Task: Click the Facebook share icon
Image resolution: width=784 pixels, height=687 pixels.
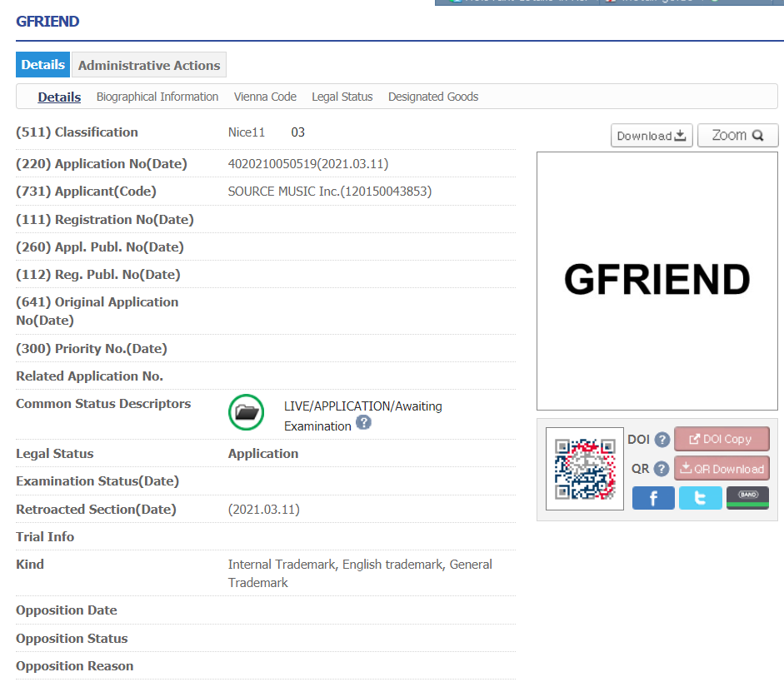Action: [x=653, y=498]
